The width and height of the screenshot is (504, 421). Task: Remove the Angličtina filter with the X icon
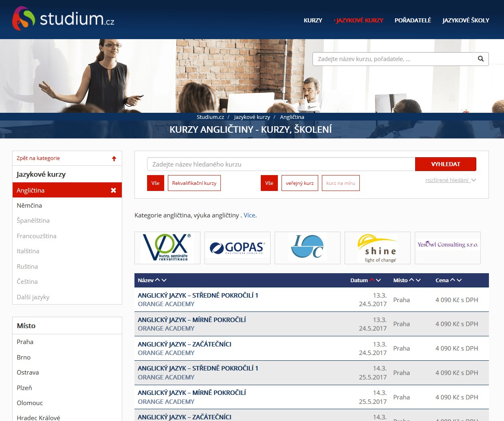click(x=113, y=190)
